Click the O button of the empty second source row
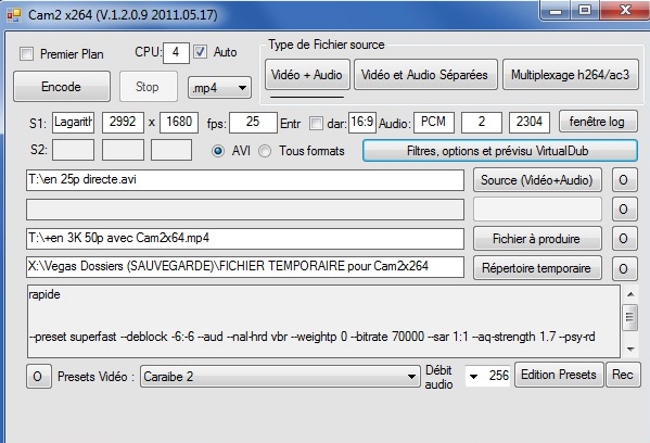Screen dimensions: 650x443 625,209
